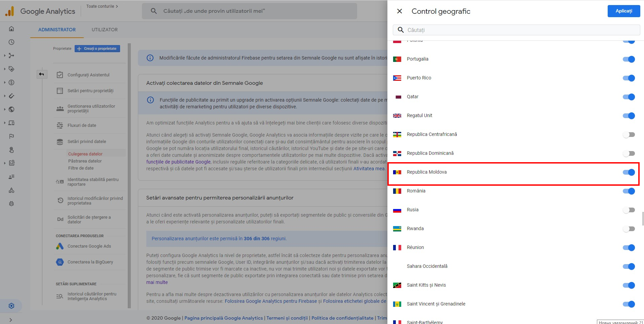This screenshot has height=324, width=644.
Task: Click Creați o proprietate button
Action: coord(97,49)
